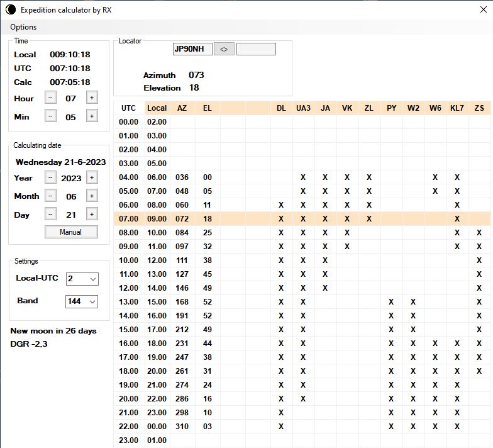The height and width of the screenshot is (448, 493).
Task: Select the W2 column header
Action: [x=413, y=108]
